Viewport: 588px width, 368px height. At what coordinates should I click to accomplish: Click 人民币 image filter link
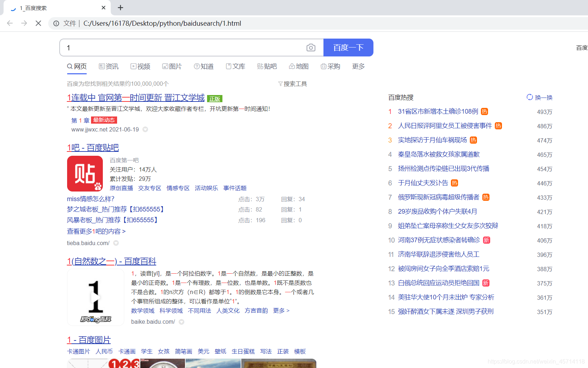point(104,351)
